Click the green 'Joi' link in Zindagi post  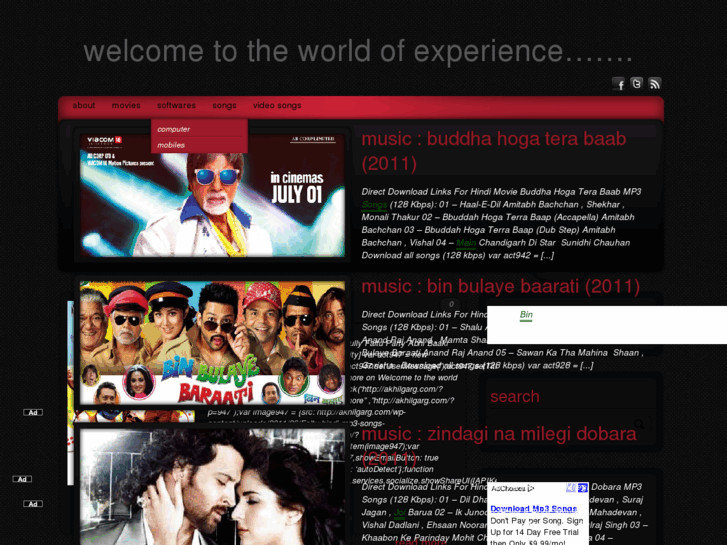coord(399,513)
